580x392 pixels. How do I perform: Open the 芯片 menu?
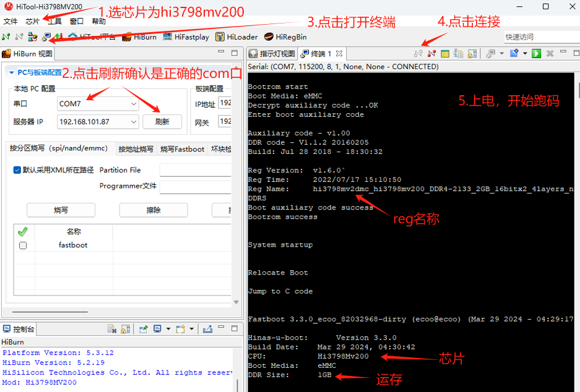tap(32, 21)
